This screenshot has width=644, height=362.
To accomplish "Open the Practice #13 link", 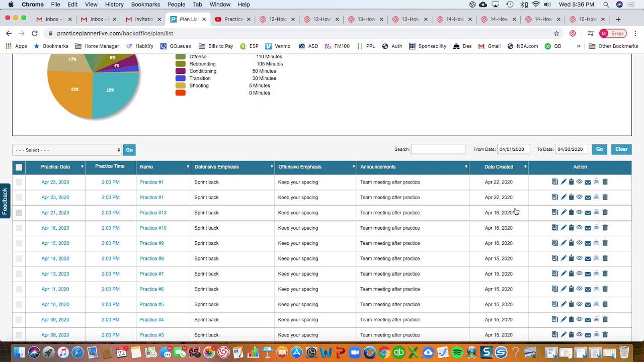I will point(153,213).
